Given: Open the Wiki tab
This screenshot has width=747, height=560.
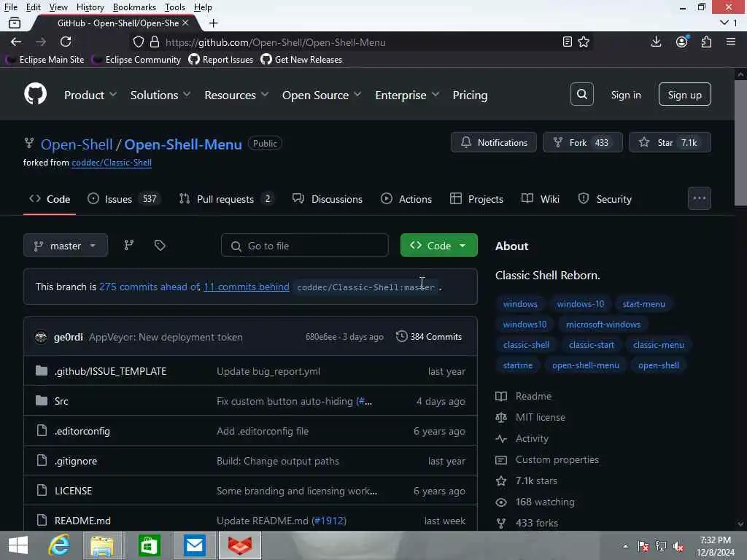Looking at the screenshot, I should click(541, 199).
